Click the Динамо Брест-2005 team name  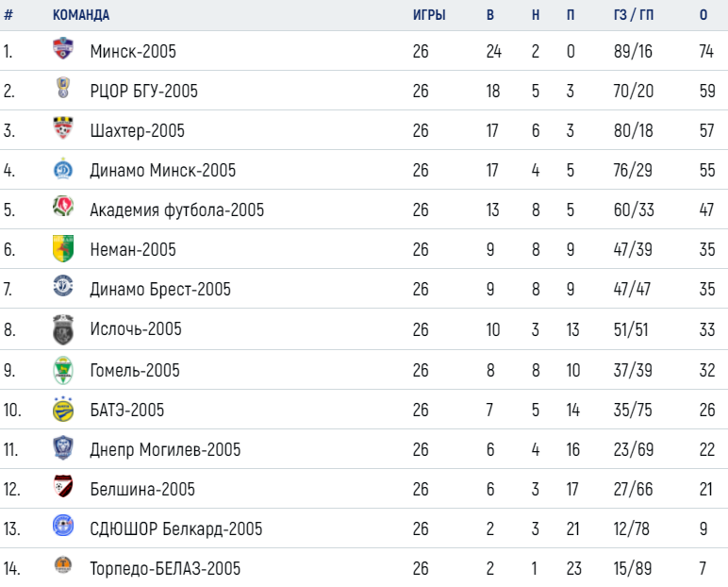coord(160,289)
